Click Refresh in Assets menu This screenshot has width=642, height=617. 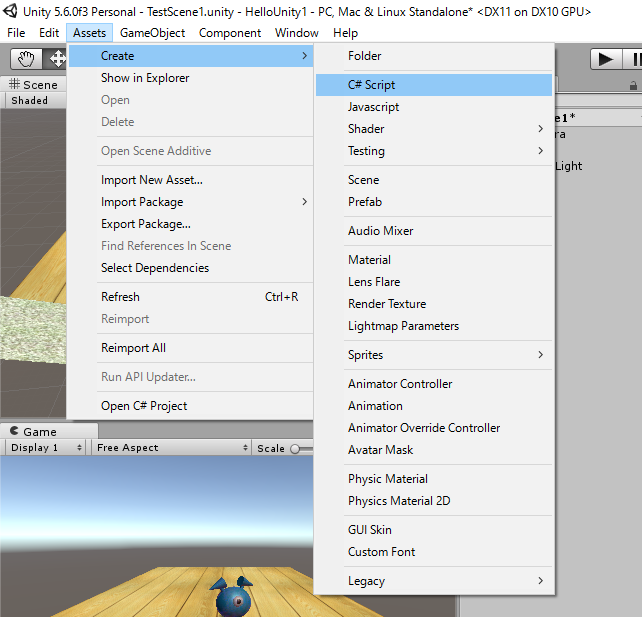(x=191, y=297)
